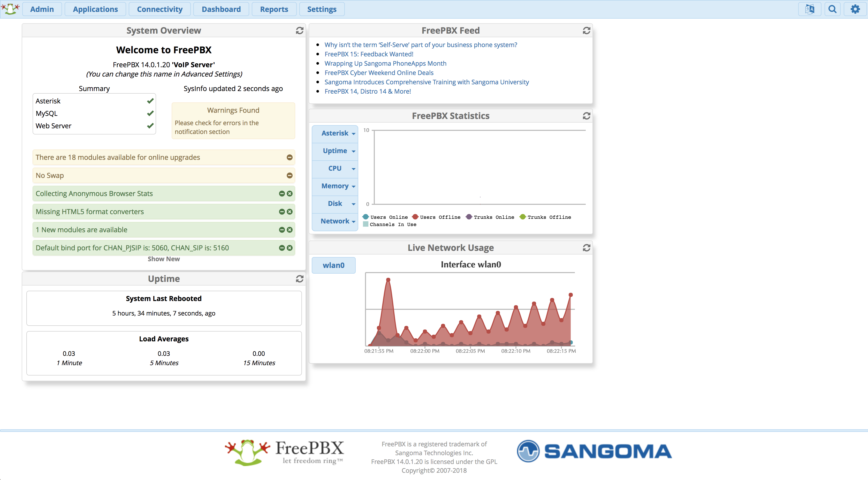868x480 pixels.
Task: Open 'FreePBX 15: Feedback Wanted!' link
Action: tap(369, 54)
